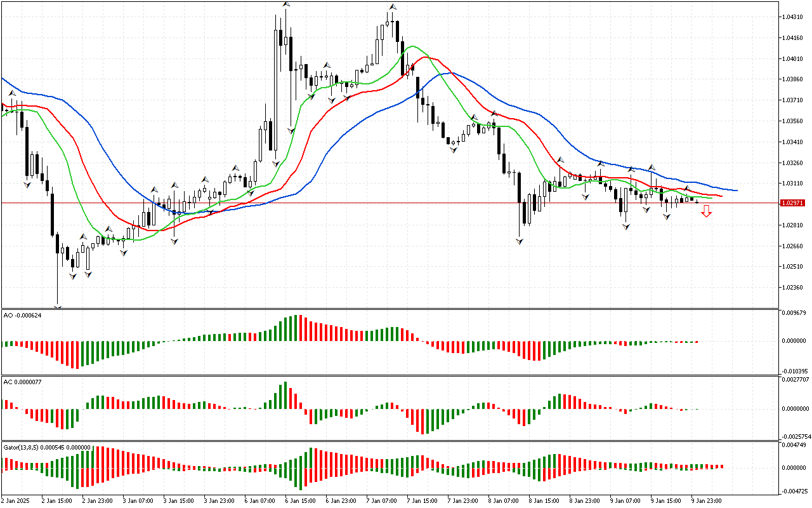812x508 pixels.
Task: Click the 9 Jan 23:00 time label
Action: click(x=707, y=501)
